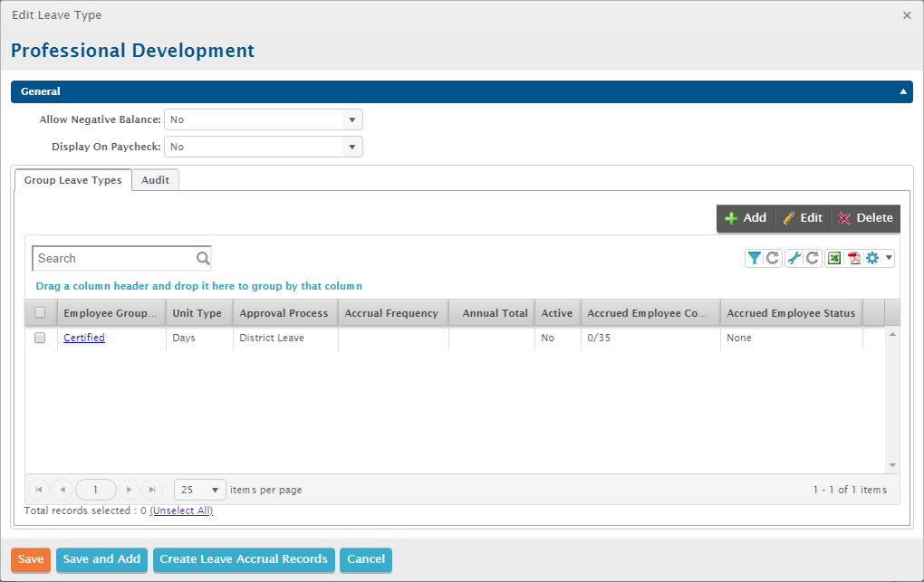Export the grid to Excel
This screenshot has width=924, height=582.
pos(833,258)
